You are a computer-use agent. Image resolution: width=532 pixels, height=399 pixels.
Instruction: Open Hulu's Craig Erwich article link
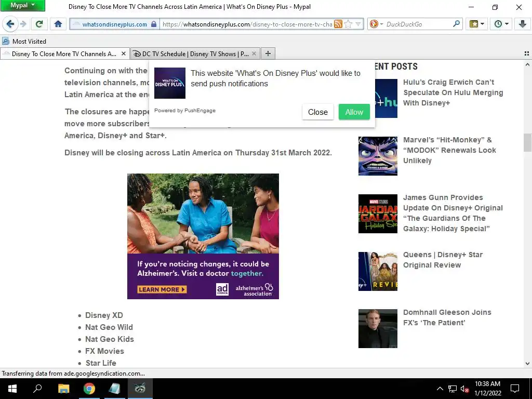click(453, 92)
